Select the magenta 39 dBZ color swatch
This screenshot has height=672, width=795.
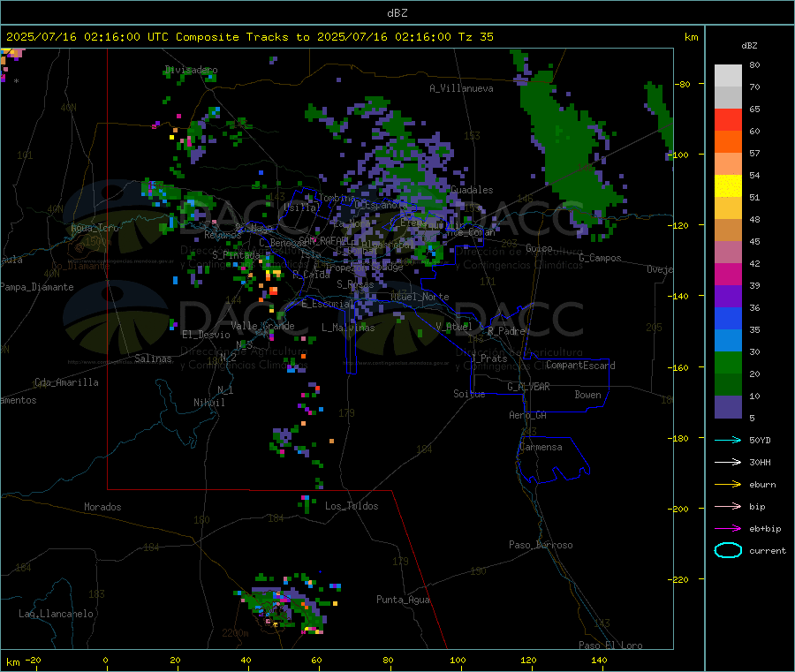(x=728, y=274)
